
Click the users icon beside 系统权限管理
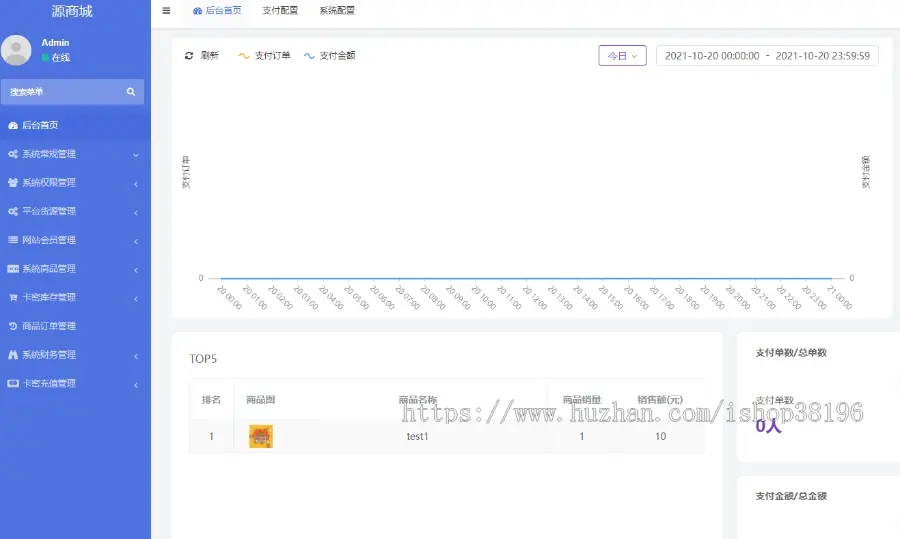pos(13,183)
